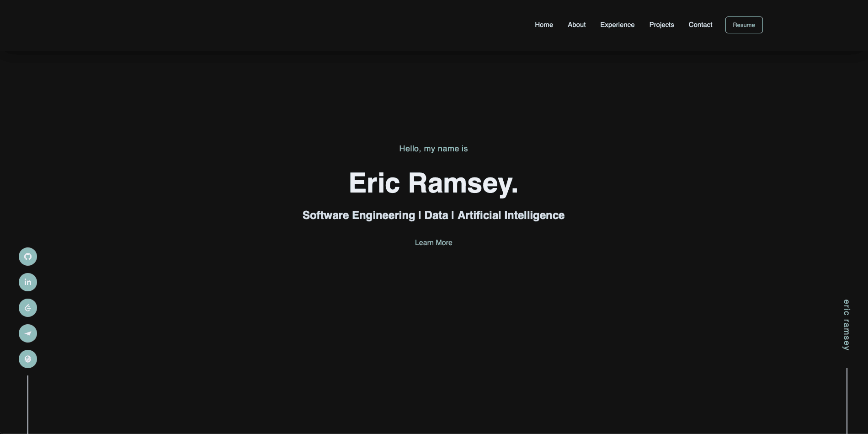868x434 pixels.
Task: Click the 'Eric Ramsey.' heading
Action: [434, 183]
